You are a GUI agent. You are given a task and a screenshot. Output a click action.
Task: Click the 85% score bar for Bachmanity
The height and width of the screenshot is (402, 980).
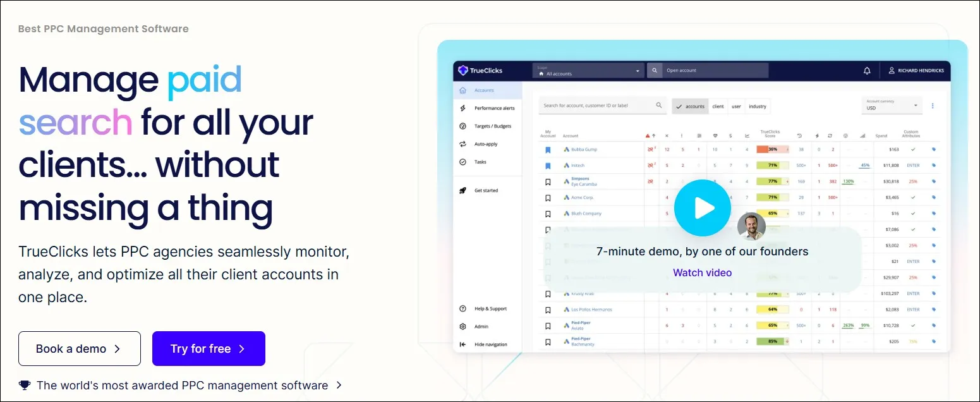tap(773, 341)
